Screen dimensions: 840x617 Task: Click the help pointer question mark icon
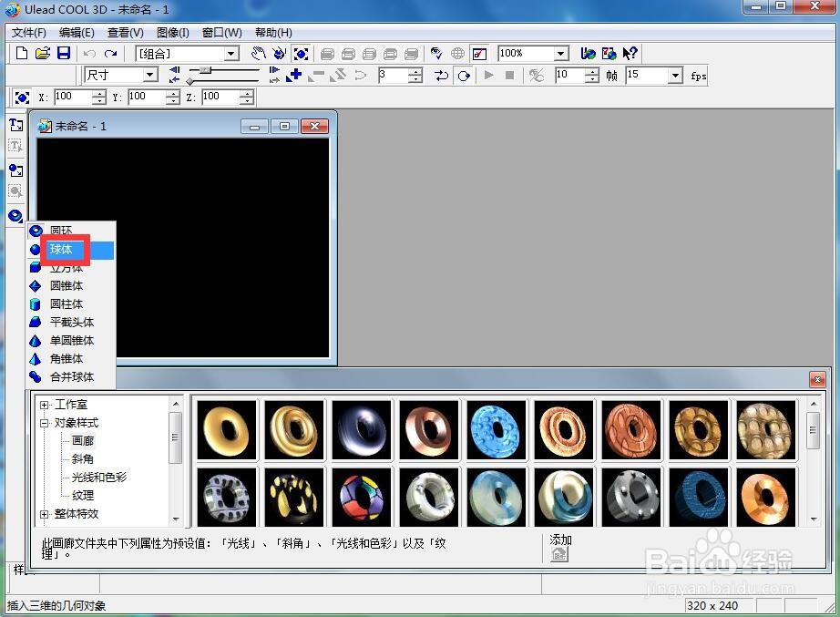pos(630,53)
